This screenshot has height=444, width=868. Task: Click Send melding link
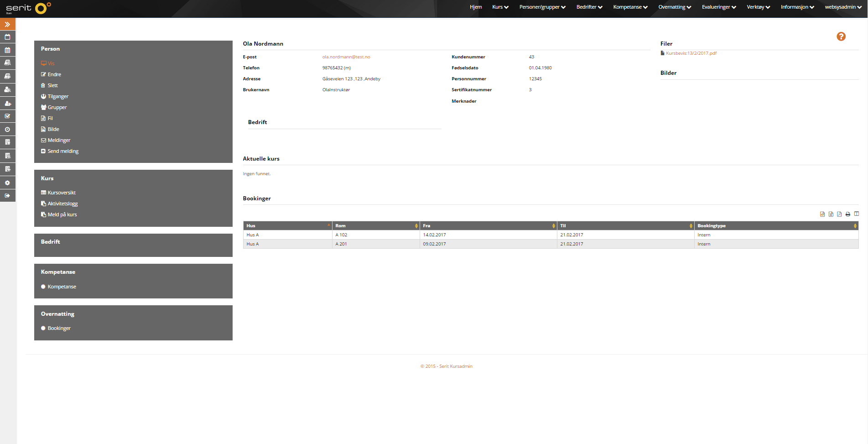pyautogui.click(x=60, y=151)
